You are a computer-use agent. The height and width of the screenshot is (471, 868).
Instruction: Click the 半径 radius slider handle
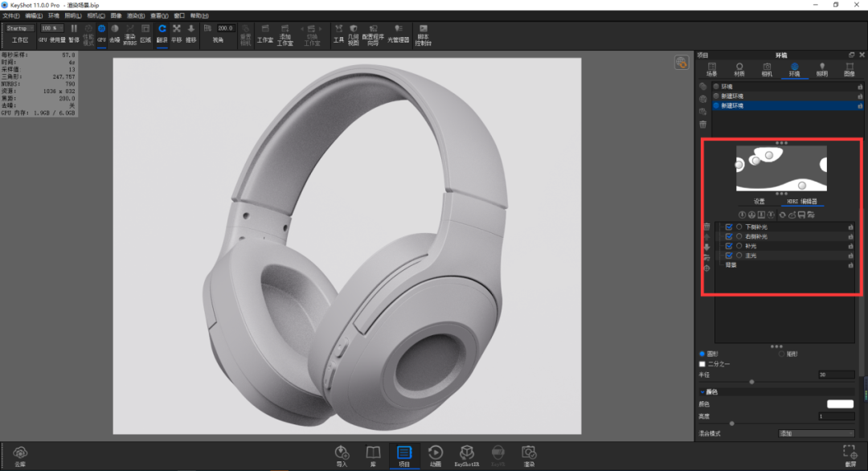pos(751,382)
